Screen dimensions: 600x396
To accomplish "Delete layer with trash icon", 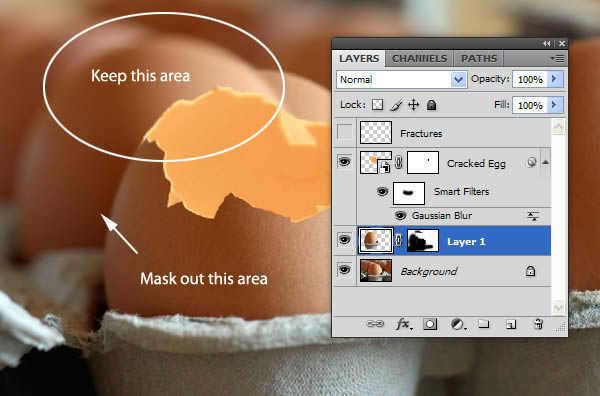I will coord(538,324).
